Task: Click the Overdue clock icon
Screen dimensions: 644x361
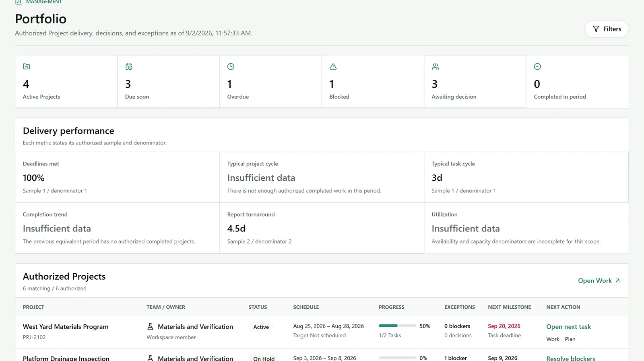Action: coord(231,66)
